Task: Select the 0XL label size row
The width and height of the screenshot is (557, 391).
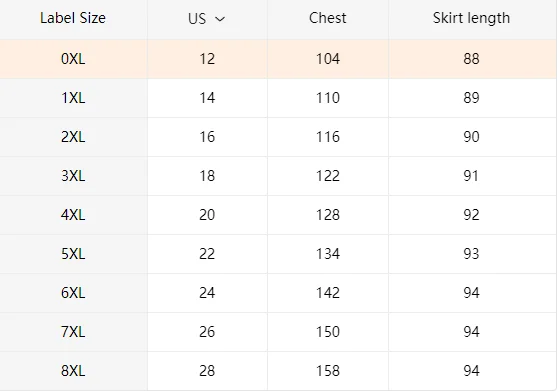Action: pyautogui.click(x=278, y=59)
